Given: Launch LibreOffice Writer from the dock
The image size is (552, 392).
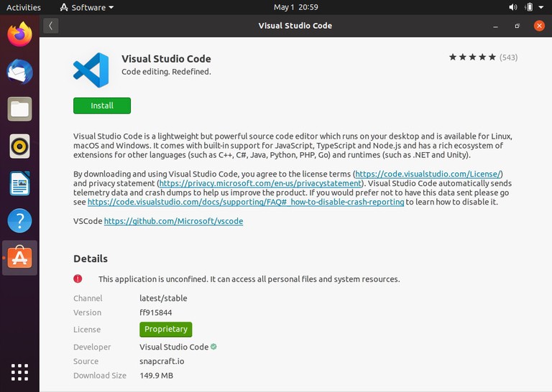Looking at the screenshot, I should tap(19, 184).
